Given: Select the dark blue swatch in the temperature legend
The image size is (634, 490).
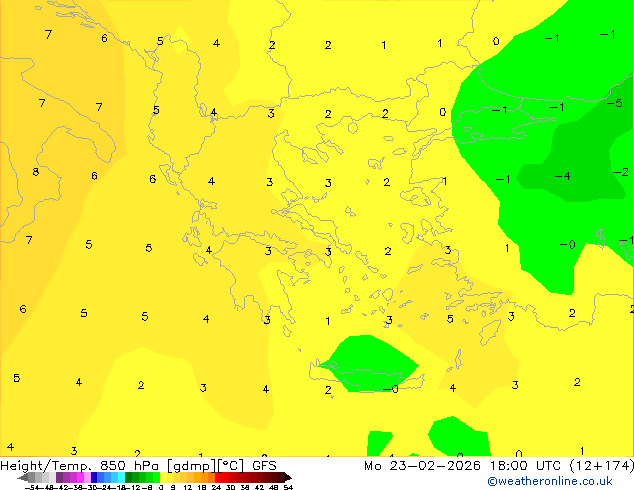Looking at the screenshot, I should pyautogui.click(x=94, y=477).
